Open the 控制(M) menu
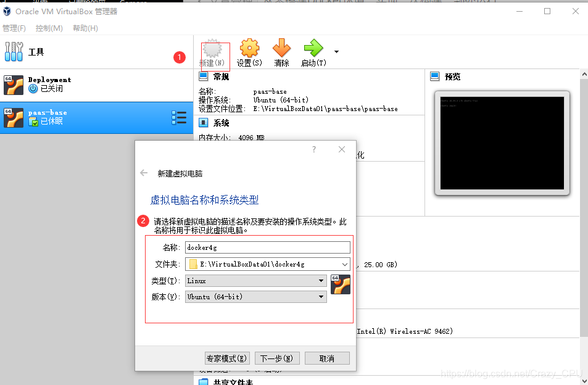This screenshot has height=385, width=588. [x=49, y=28]
